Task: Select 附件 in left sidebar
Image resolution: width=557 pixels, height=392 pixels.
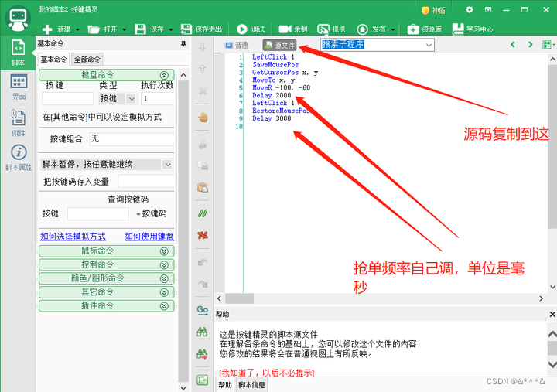Action: coord(19,123)
